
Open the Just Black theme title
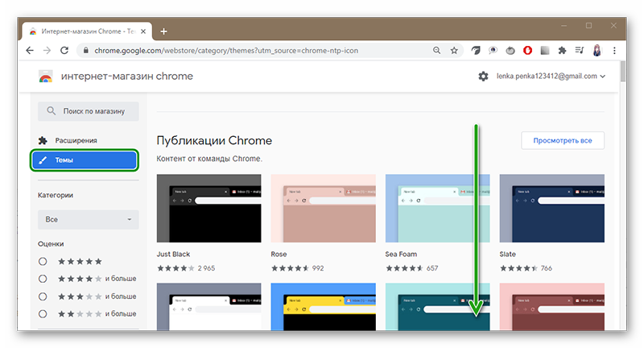(x=173, y=255)
